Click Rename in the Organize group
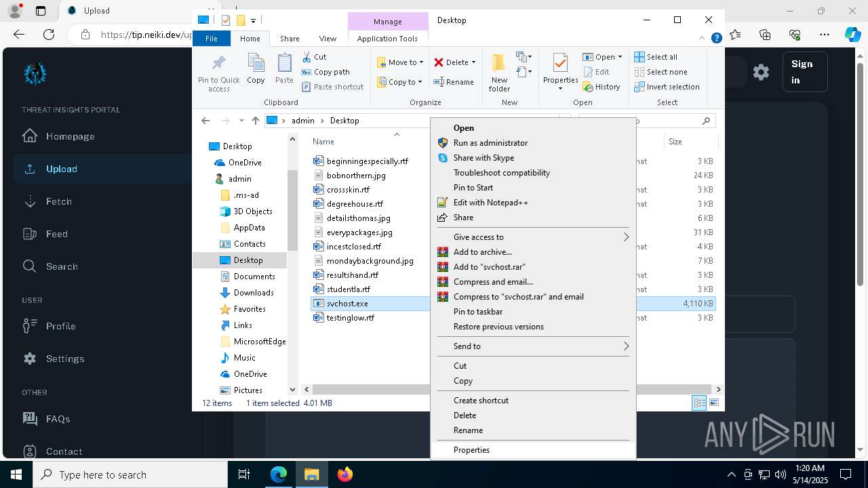The height and width of the screenshot is (488, 868). 454,82
